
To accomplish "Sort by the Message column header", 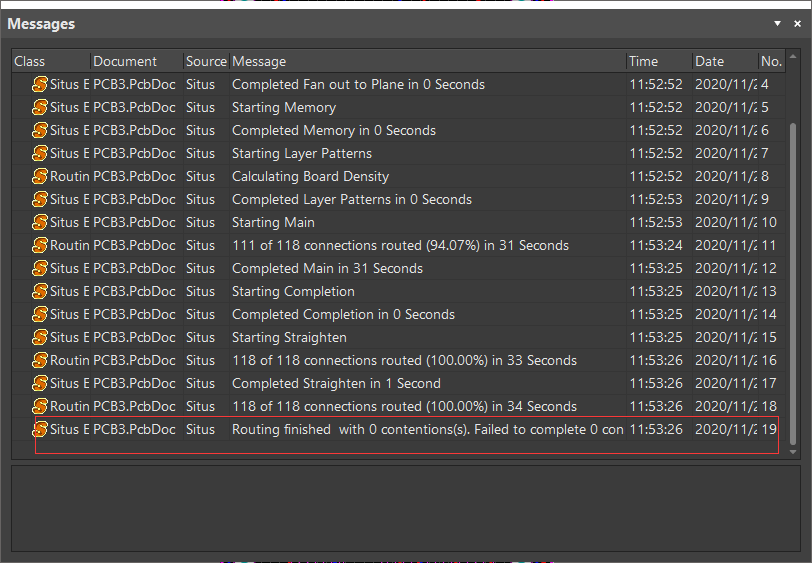I will point(428,61).
